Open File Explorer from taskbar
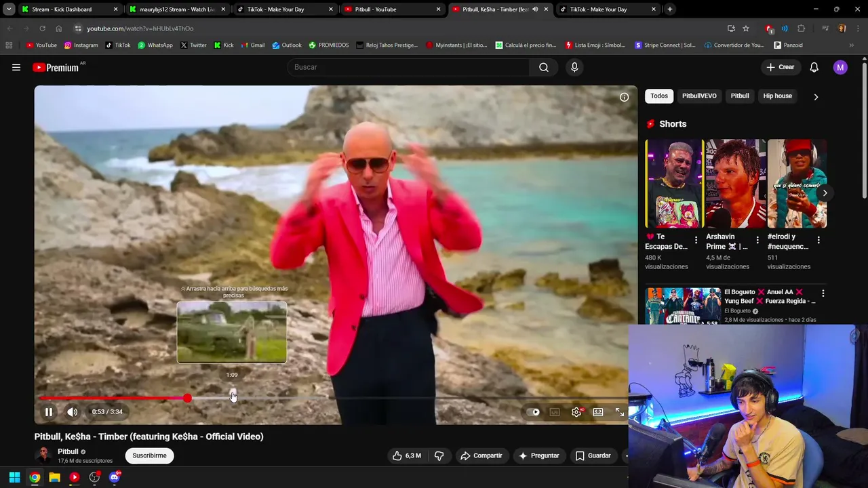This screenshot has height=488, width=868. coord(54,477)
